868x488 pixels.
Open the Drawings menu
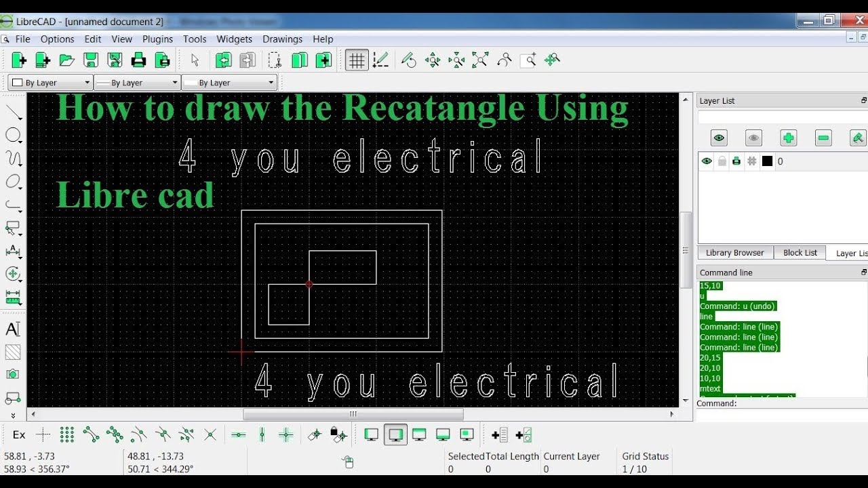point(282,39)
